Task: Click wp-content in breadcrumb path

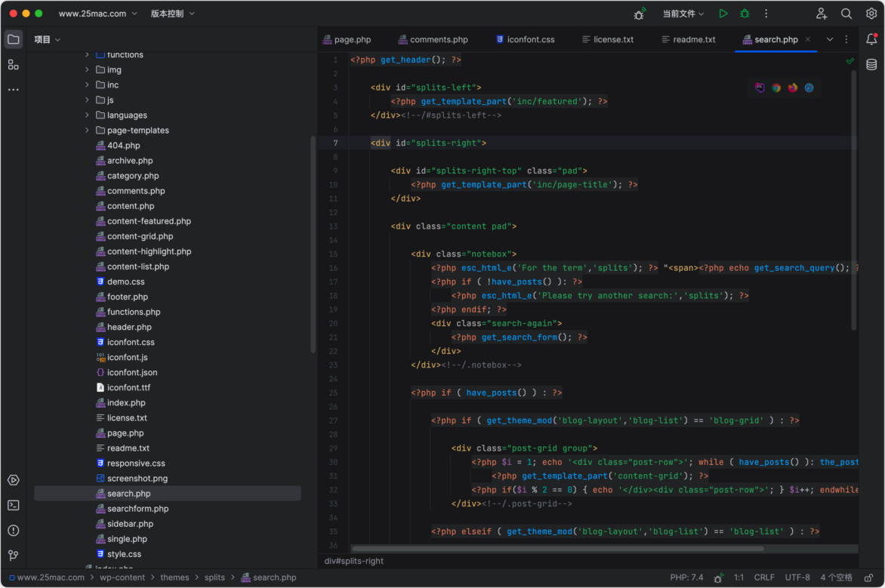Action: 122,577
